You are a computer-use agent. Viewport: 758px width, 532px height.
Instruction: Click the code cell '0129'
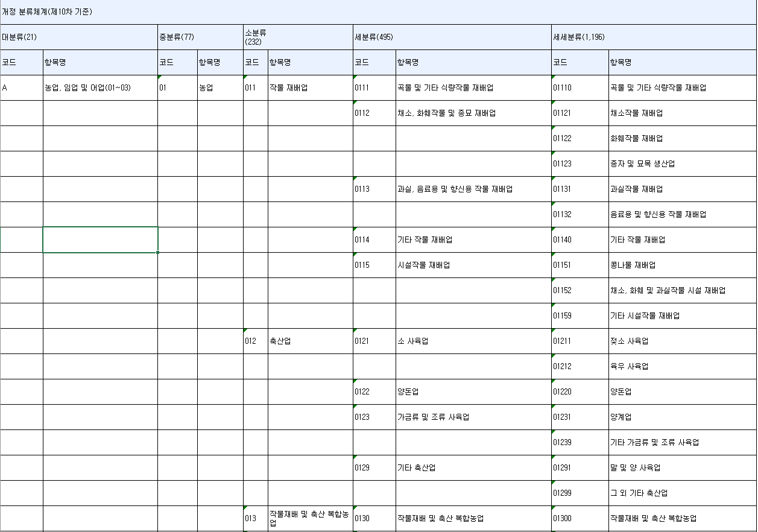pos(374,467)
